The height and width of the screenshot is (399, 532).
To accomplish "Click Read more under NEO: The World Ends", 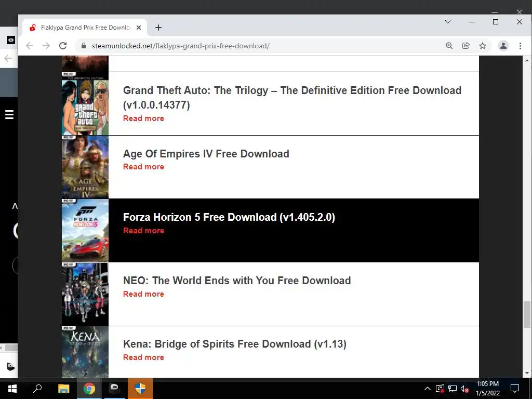I will [143, 294].
